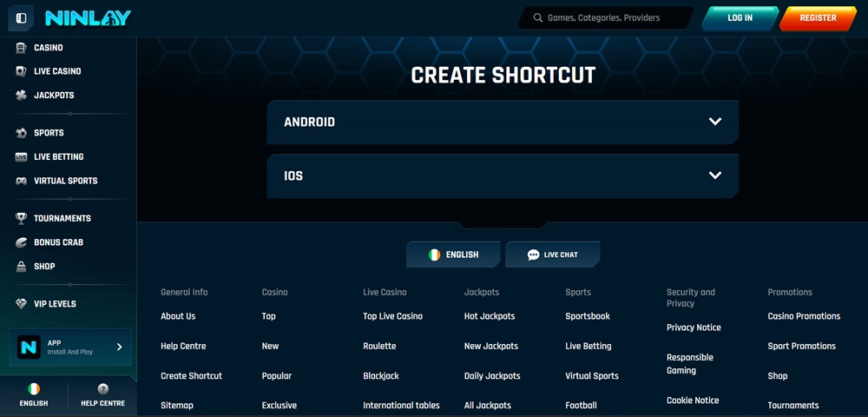Open the App install banner arrow
Screen dimensions: 868x417
119,347
